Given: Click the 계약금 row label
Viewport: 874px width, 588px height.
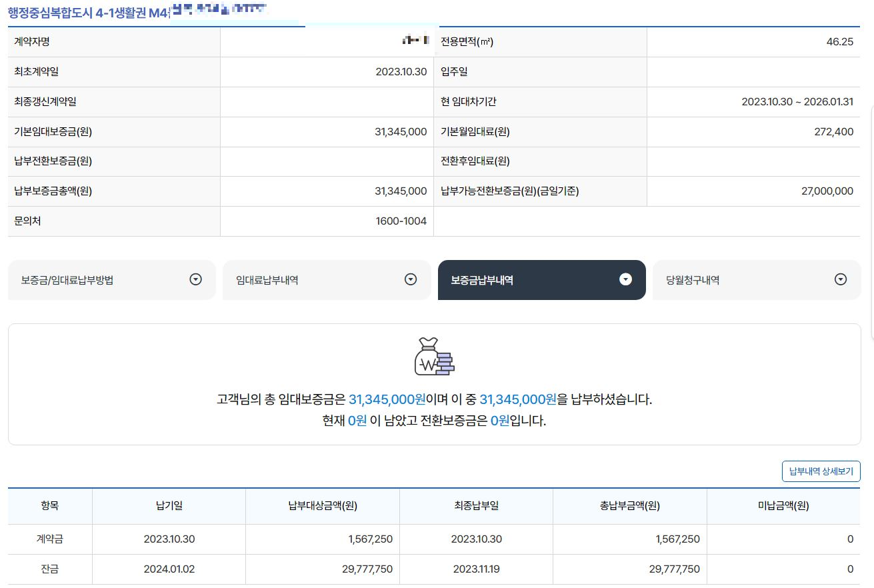Looking at the screenshot, I should 50,539.
